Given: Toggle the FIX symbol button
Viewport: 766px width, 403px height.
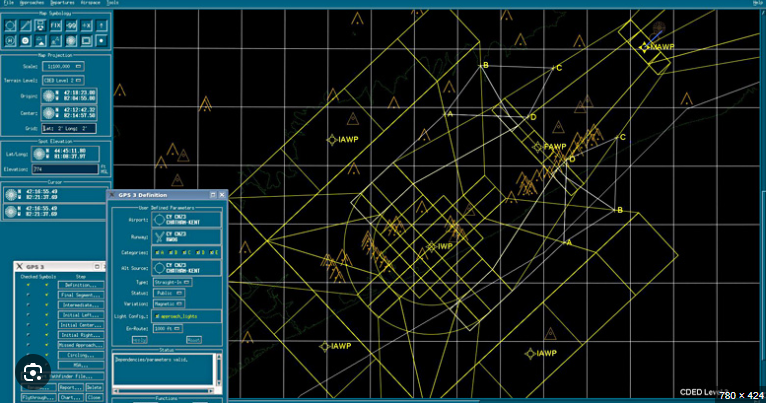Looking at the screenshot, I should pyautogui.click(x=56, y=25).
